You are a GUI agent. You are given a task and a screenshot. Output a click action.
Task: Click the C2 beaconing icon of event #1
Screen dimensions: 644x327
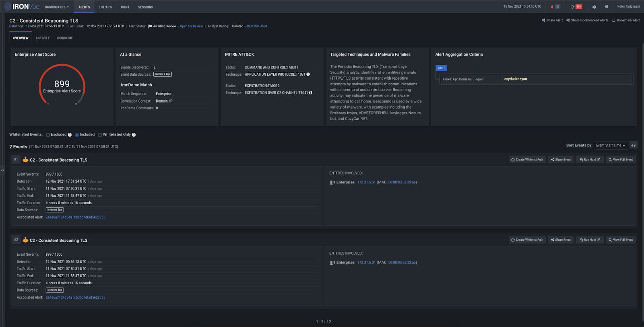(x=25, y=160)
